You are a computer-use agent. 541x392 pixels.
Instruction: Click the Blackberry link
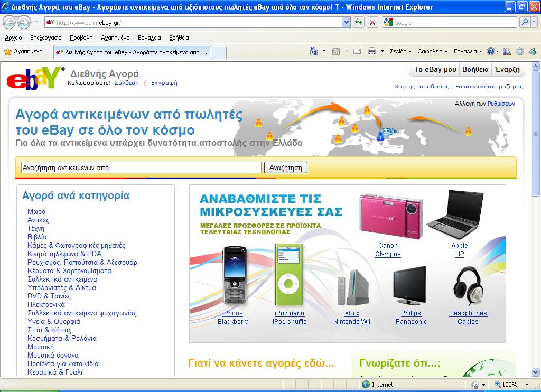click(x=232, y=322)
